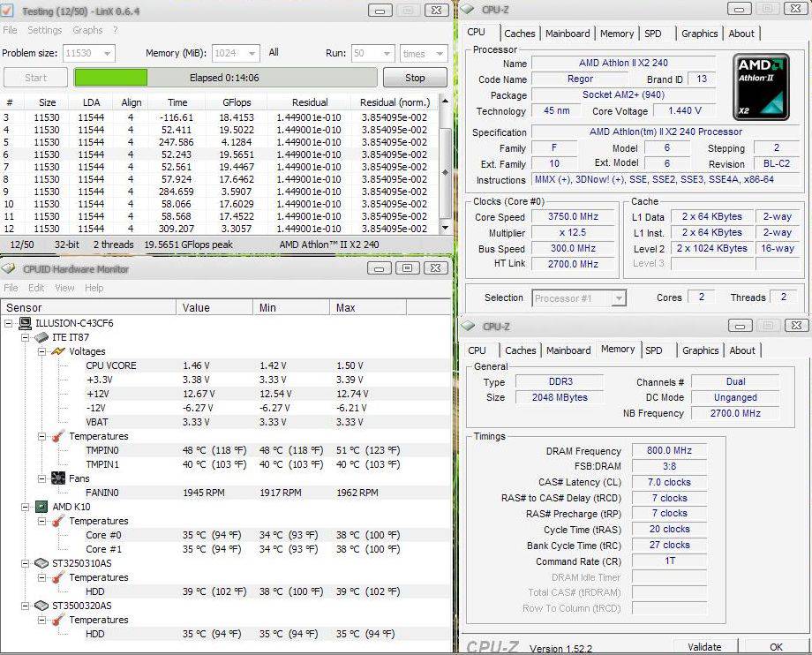Open the Graphs menu in LinX
The width and height of the screenshot is (812, 655).
[87, 30]
